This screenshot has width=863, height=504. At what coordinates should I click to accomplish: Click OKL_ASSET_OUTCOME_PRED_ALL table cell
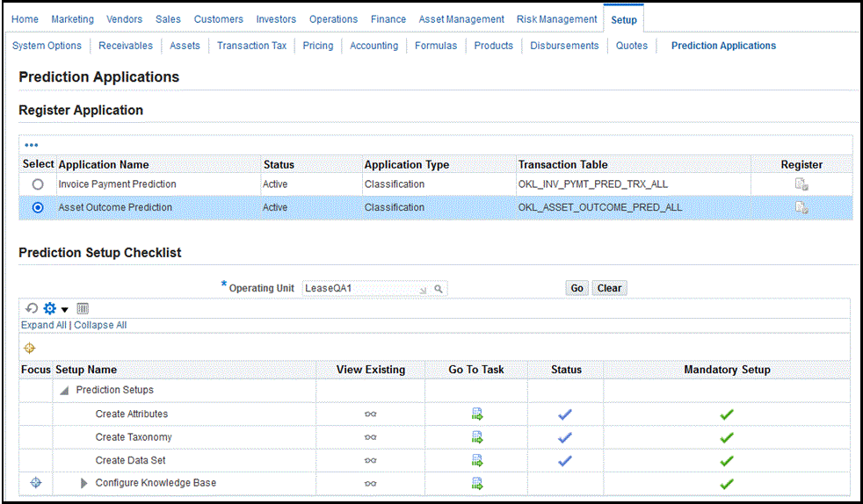click(x=634, y=207)
